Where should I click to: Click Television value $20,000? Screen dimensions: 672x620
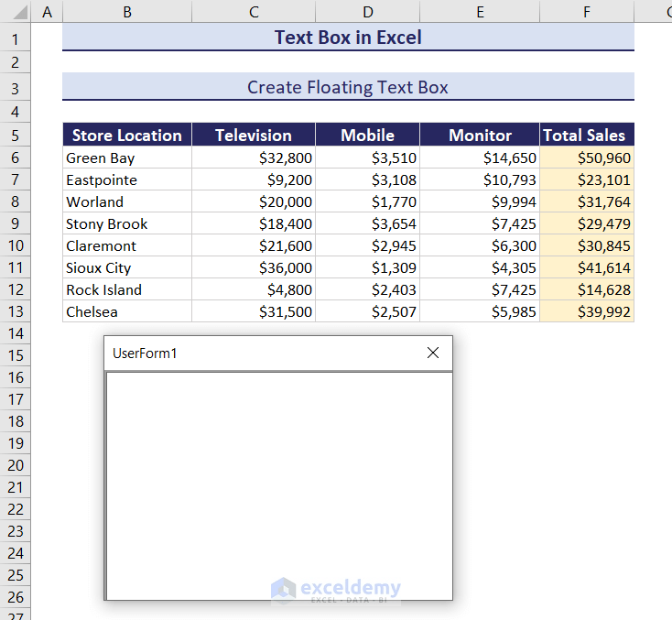(254, 201)
